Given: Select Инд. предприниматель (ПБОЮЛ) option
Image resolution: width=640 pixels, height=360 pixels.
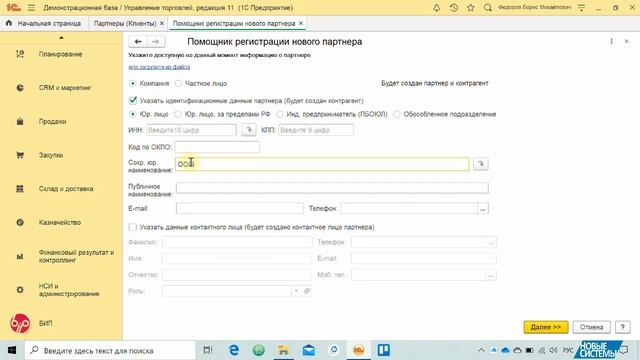Looking at the screenshot, I should click(280, 114).
